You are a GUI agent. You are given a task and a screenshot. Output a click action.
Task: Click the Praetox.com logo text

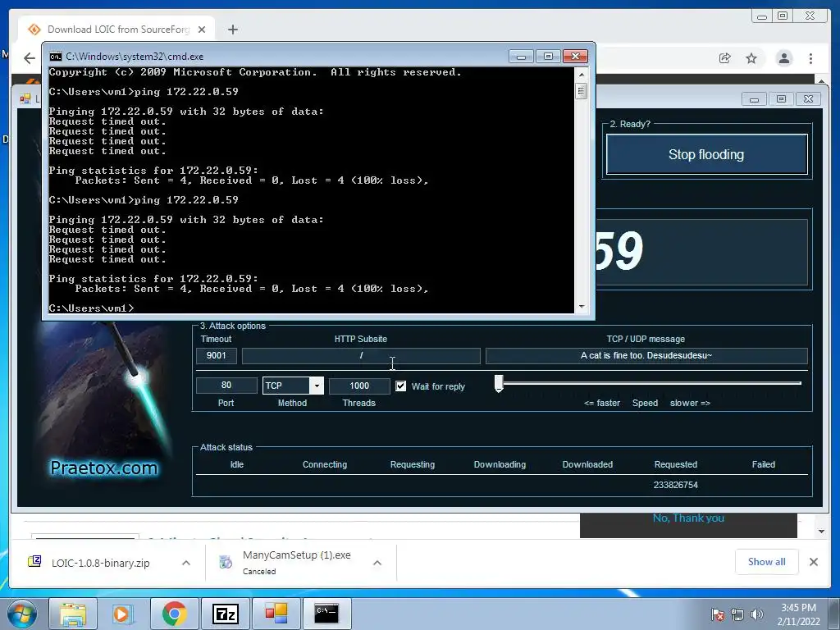tap(104, 468)
